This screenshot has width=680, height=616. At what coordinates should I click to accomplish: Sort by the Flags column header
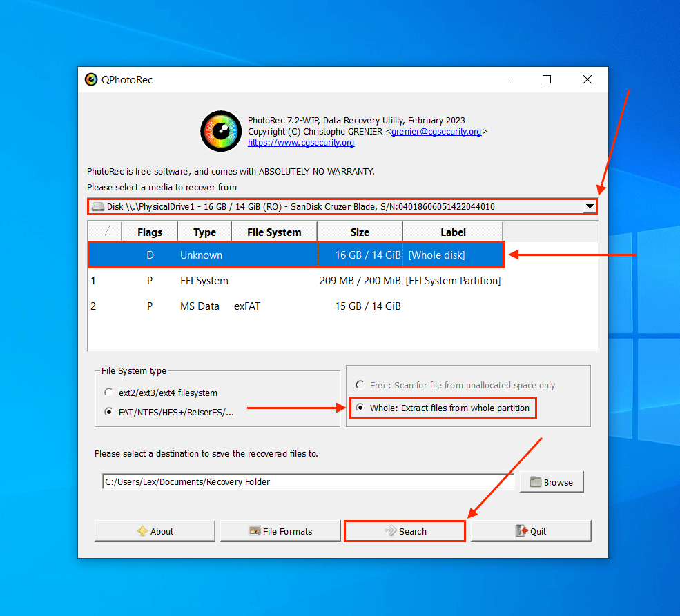point(150,232)
